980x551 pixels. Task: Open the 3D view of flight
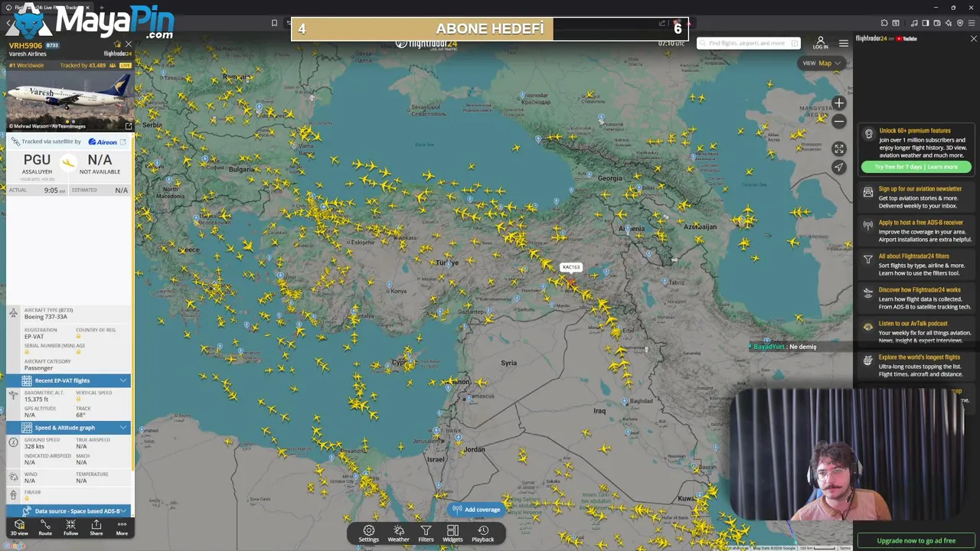coord(19,527)
